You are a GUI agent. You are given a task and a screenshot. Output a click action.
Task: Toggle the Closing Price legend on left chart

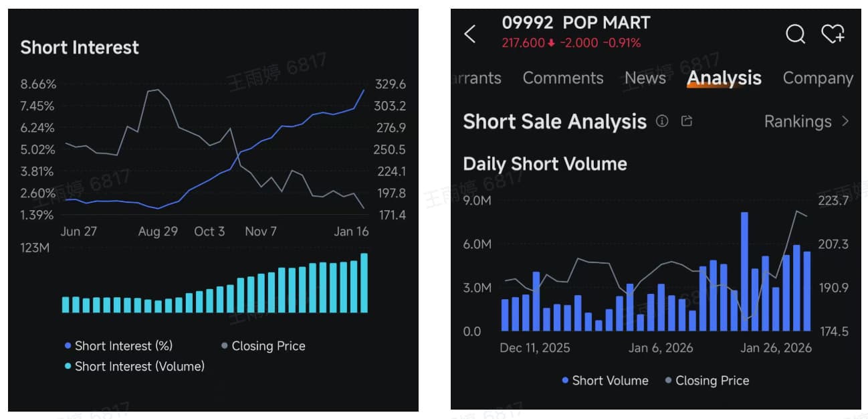[x=225, y=345]
